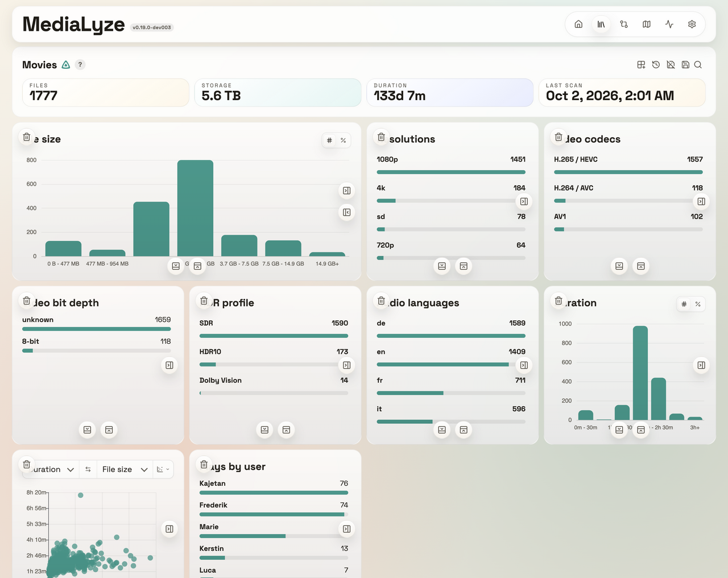Open the Home page from top navigation
Viewport: 728px width, 578px height.
(578, 24)
